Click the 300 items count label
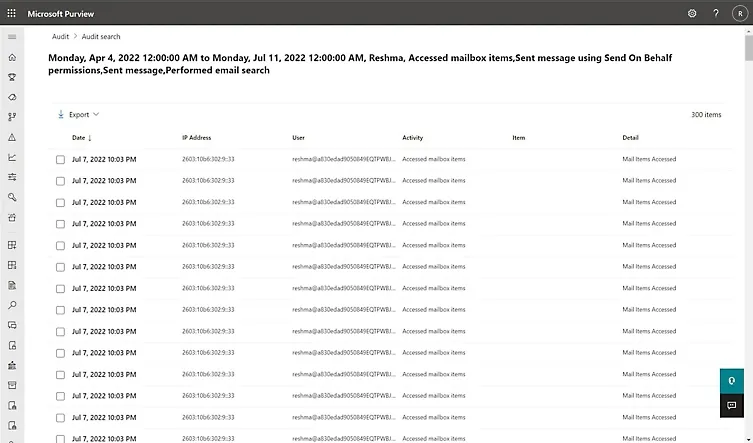753x443 pixels. (x=706, y=114)
